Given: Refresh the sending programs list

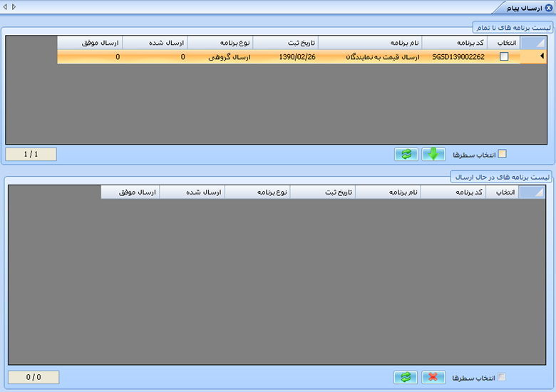Looking at the screenshot, I should pos(406,377).
